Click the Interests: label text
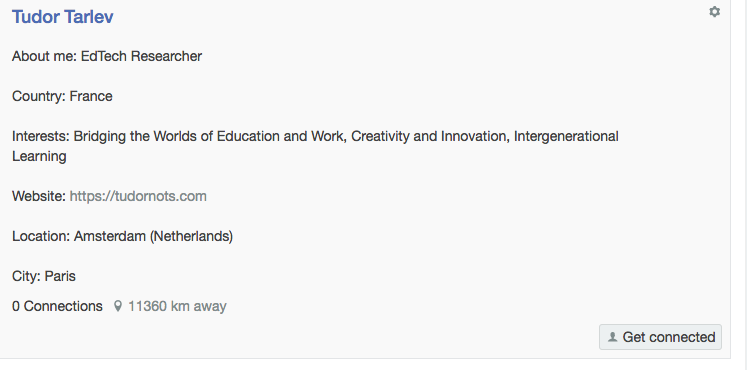The image size is (747, 370). tap(41, 136)
